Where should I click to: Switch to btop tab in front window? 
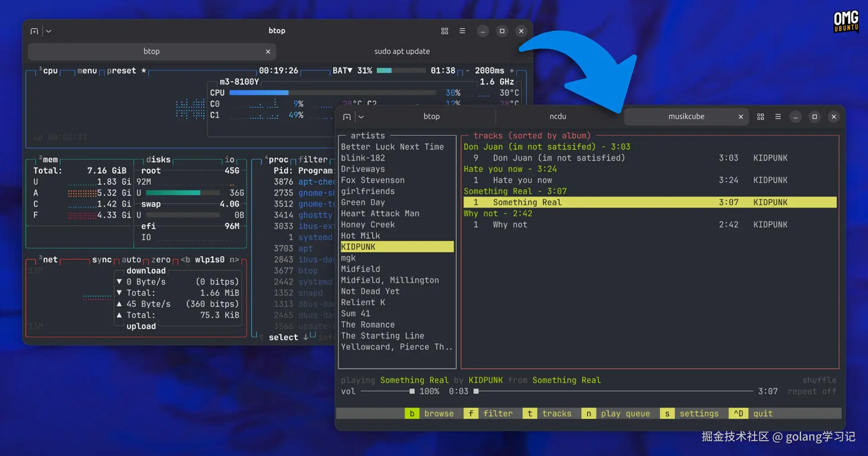[431, 117]
